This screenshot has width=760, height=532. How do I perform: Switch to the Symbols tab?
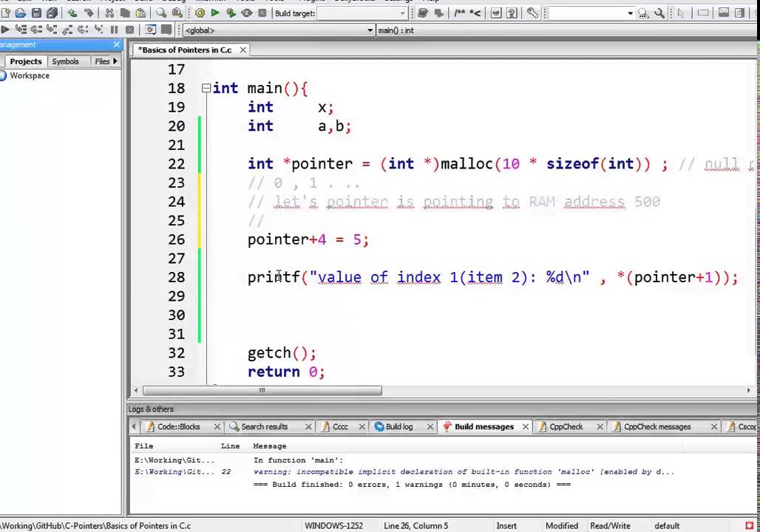click(x=66, y=61)
